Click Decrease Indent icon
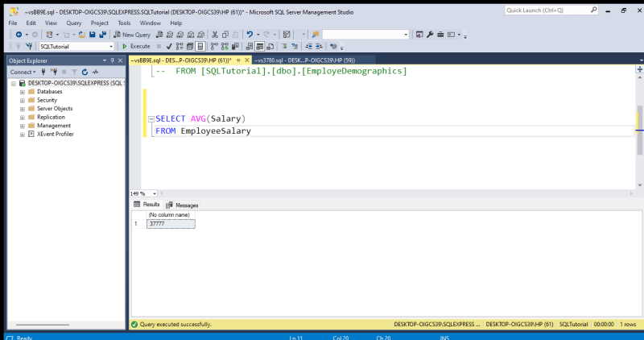Screen dimensions: 644x340 click(x=309, y=47)
